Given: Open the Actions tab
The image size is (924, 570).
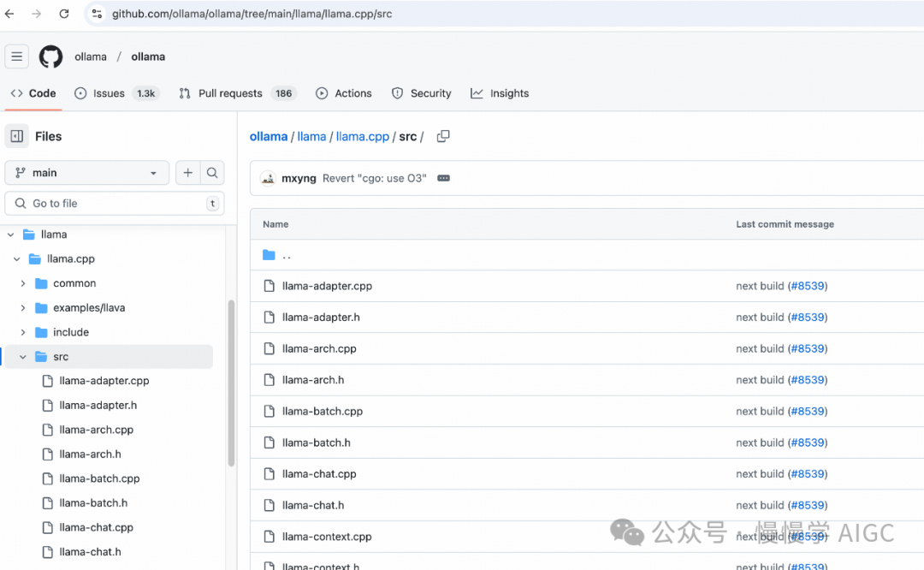Looking at the screenshot, I should click(x=344, y=93).
